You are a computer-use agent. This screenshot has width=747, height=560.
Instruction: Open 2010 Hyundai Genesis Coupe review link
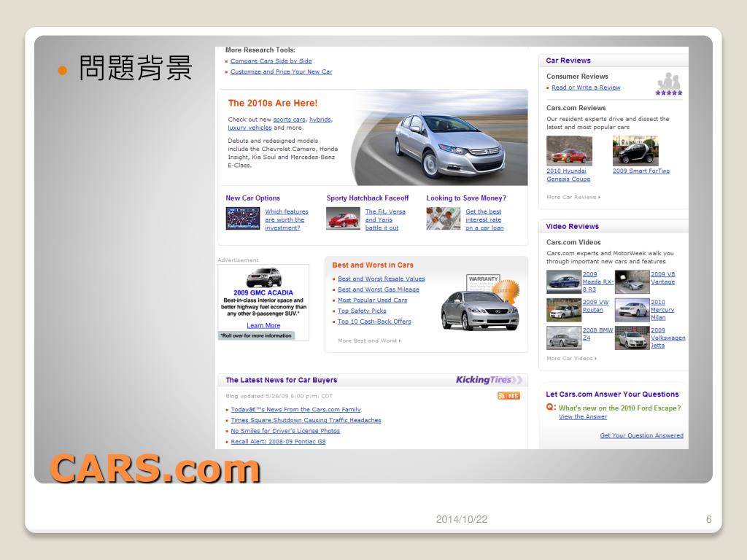pyautogui.click(x=568, y=175)
